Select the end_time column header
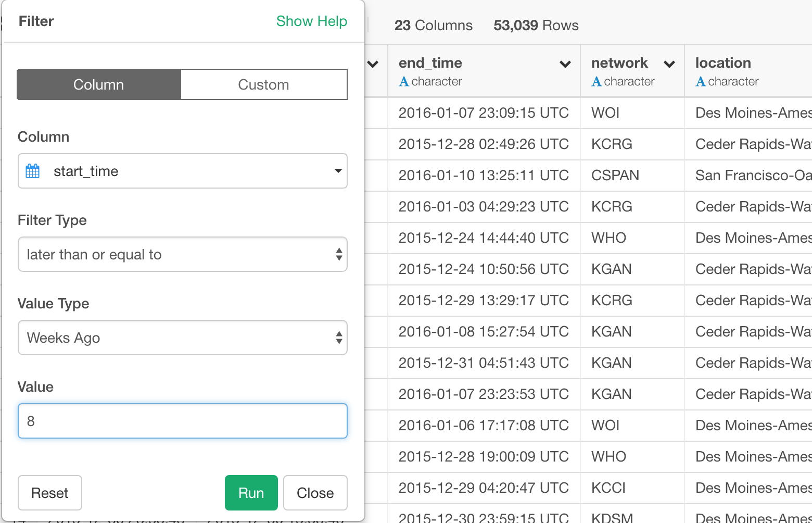The height and width of the screenshot is (523, 812). click(430, 63)
